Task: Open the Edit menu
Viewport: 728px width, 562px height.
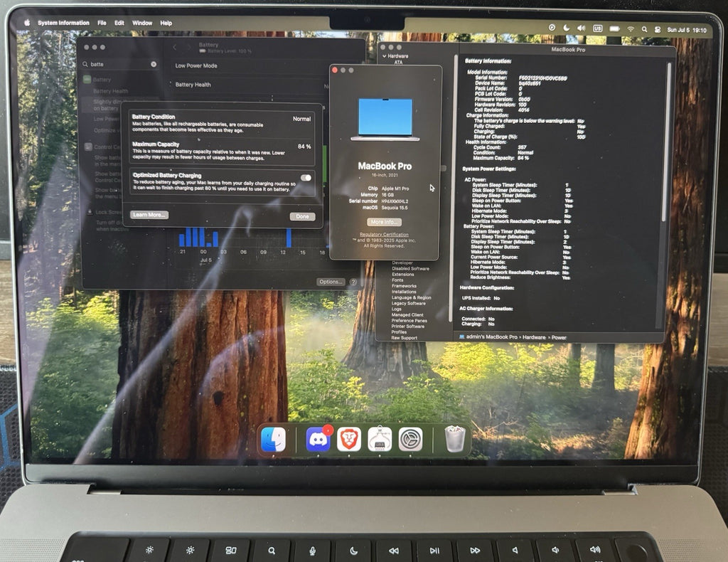Action: coord(119,23)
